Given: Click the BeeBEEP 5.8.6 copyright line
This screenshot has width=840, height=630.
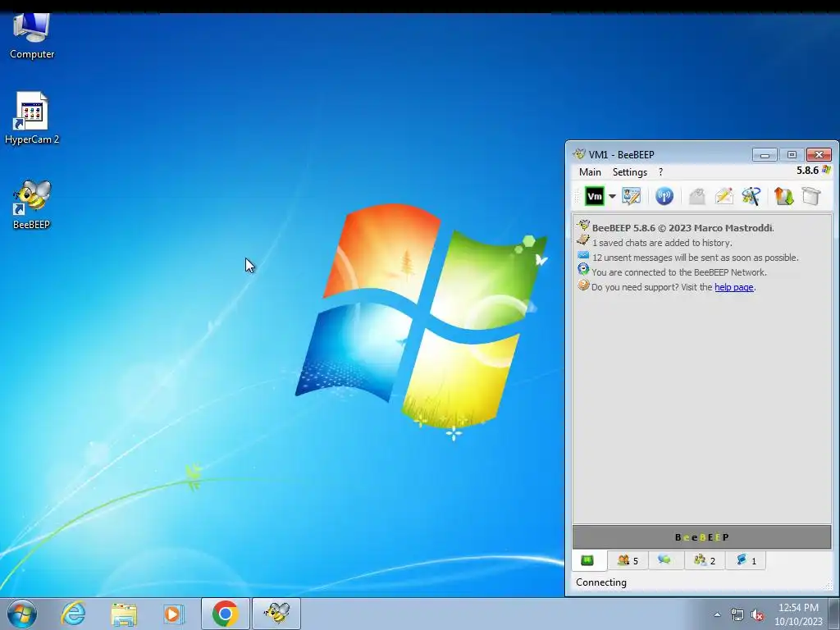Looking at the screenshot, I should coord(683,228).
